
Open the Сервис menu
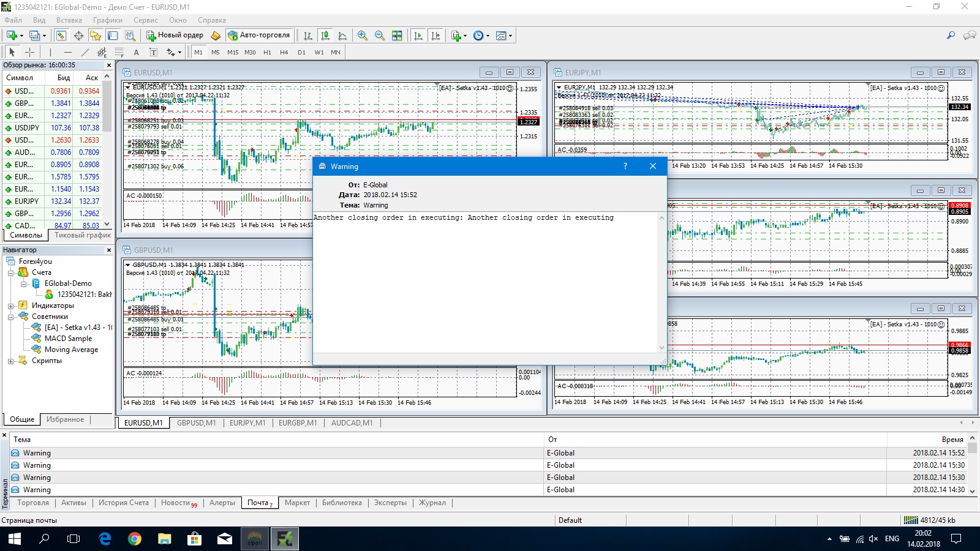click(x=146, y=20)
